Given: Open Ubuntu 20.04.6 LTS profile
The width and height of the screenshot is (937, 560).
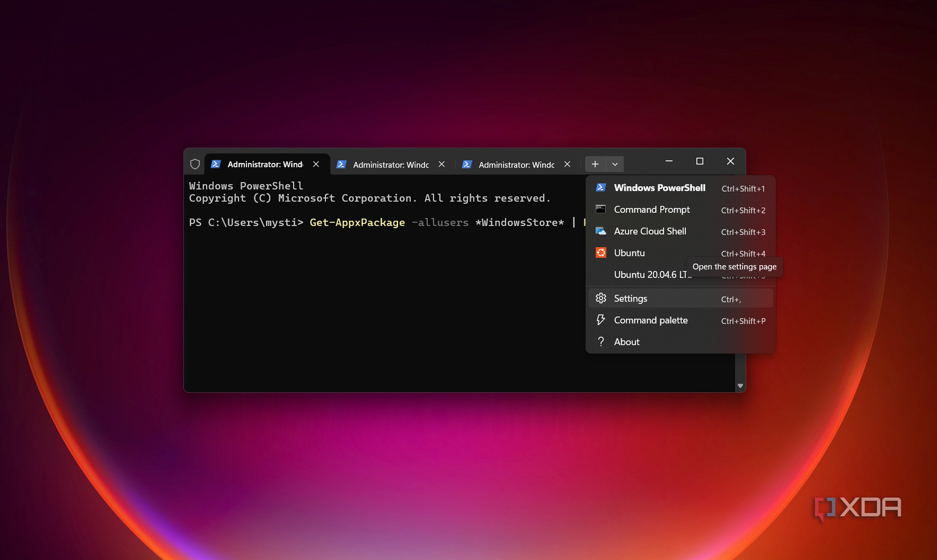Looking at the screenshot, I should tap(652, 275).
